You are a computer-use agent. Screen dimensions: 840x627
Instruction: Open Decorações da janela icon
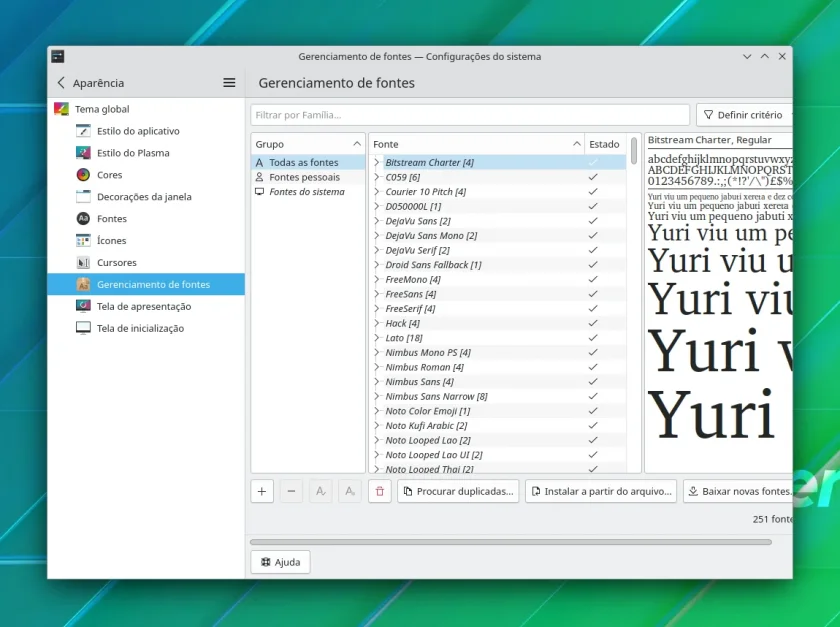83,197
